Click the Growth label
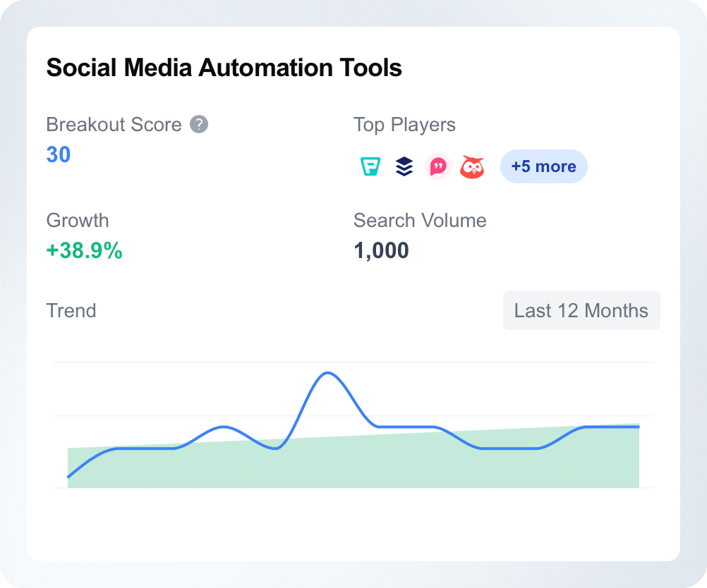 tap(78, 221)
